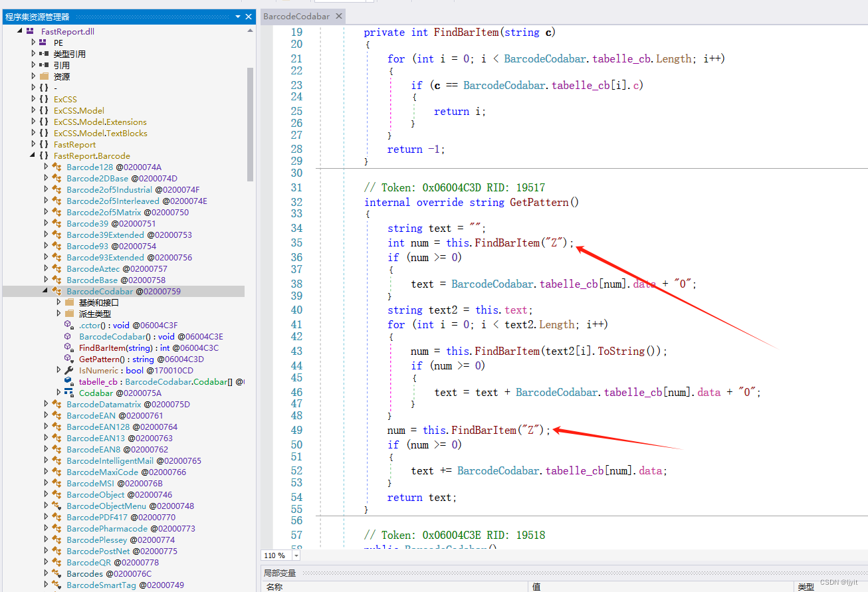Click the ExCSS namespace braces icon

click(x=43, y=99)
